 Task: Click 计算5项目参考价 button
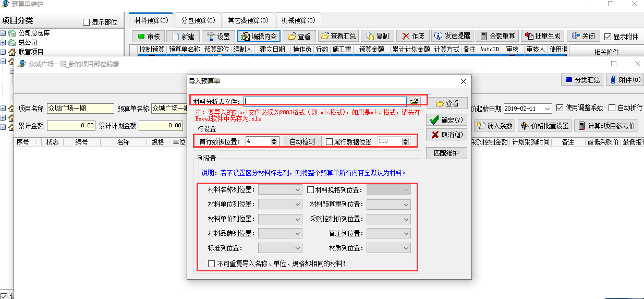(606, 126)
